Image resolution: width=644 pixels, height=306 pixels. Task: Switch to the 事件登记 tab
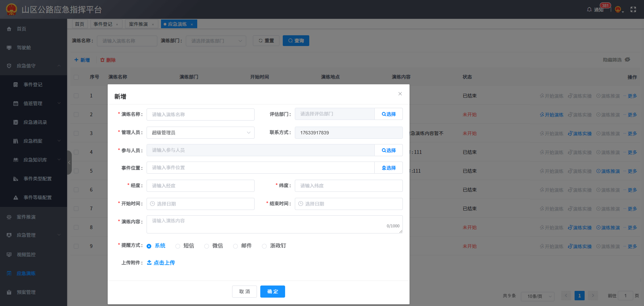103,24
